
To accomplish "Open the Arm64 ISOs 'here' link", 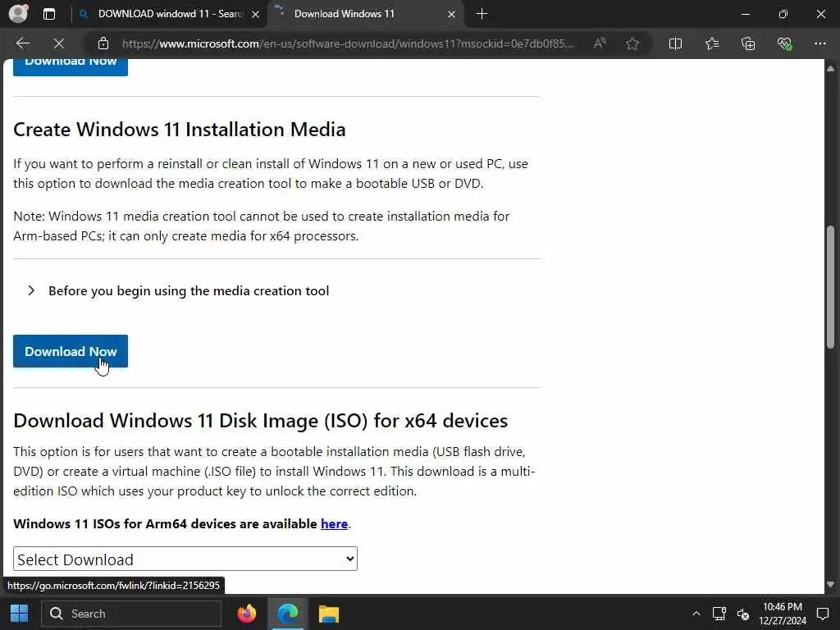I will [x=334, y=524].
